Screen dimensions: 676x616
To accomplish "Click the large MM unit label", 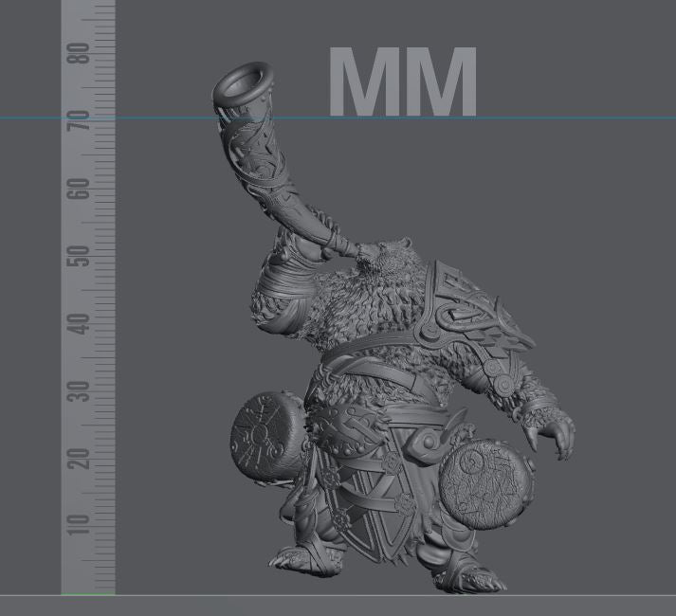I will 402,83.
